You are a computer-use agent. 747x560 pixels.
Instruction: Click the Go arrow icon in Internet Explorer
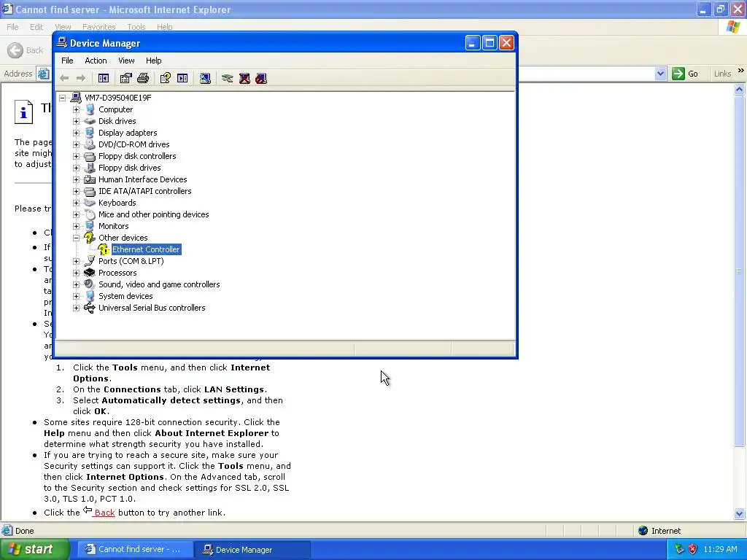[x=678, y=74]
